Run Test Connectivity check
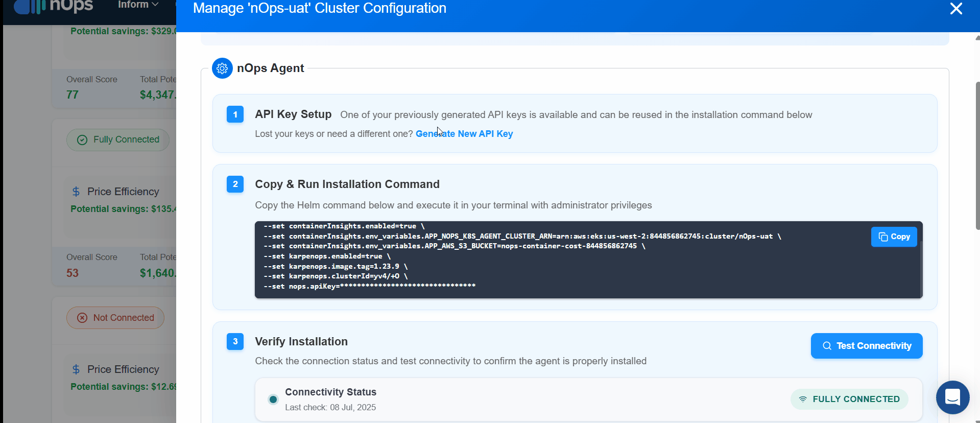The height and width of the screenshot is (423, 980). (x=867, y=346)
